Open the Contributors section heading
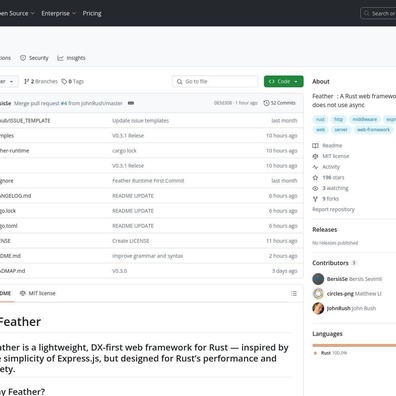Image resolution: width=396 pixels, height=396 pixels. (330, 263)
